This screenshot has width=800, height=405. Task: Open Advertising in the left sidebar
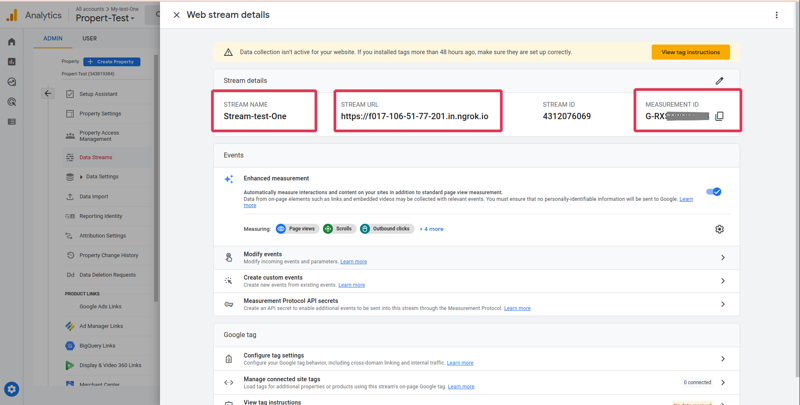coord(12,102)
